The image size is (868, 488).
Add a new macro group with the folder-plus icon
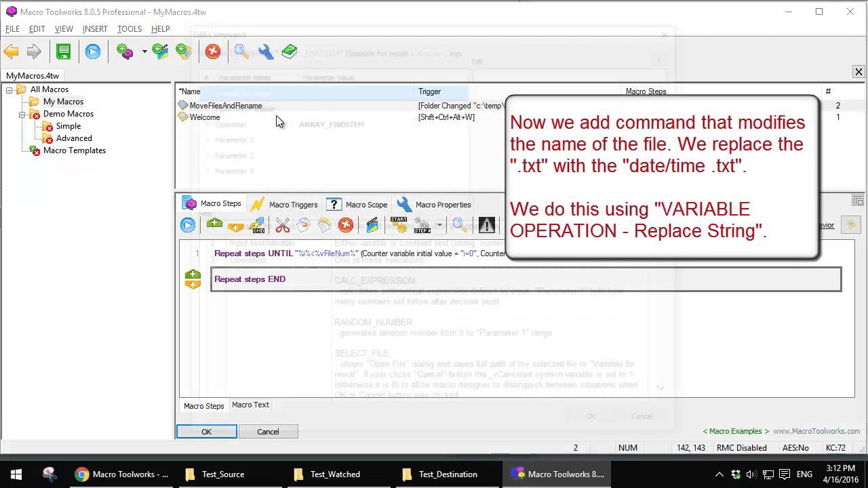click(x=184, y=52)
